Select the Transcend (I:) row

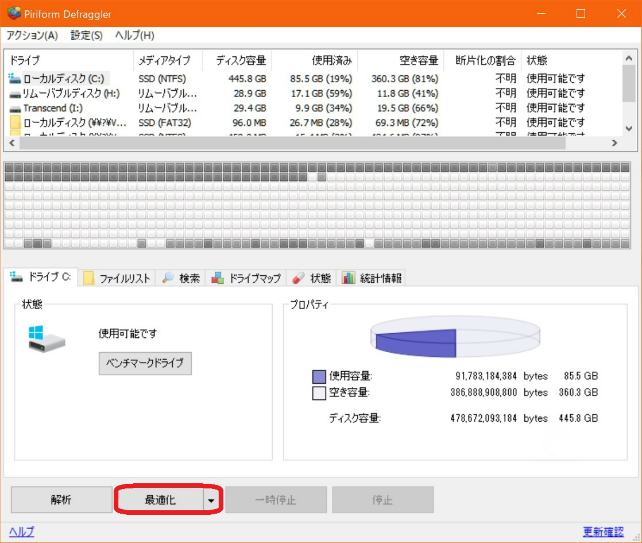click(x=314, y=108)
